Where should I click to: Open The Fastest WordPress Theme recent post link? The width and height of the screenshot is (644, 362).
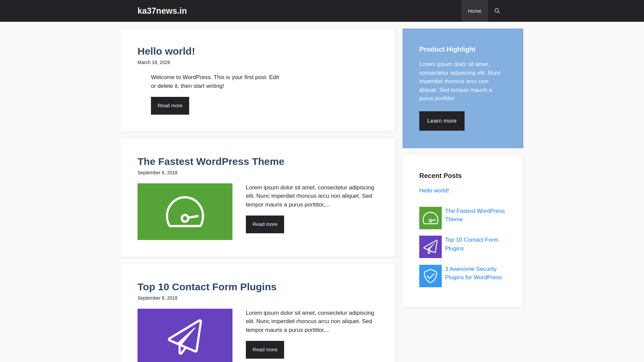coord(475,215)
